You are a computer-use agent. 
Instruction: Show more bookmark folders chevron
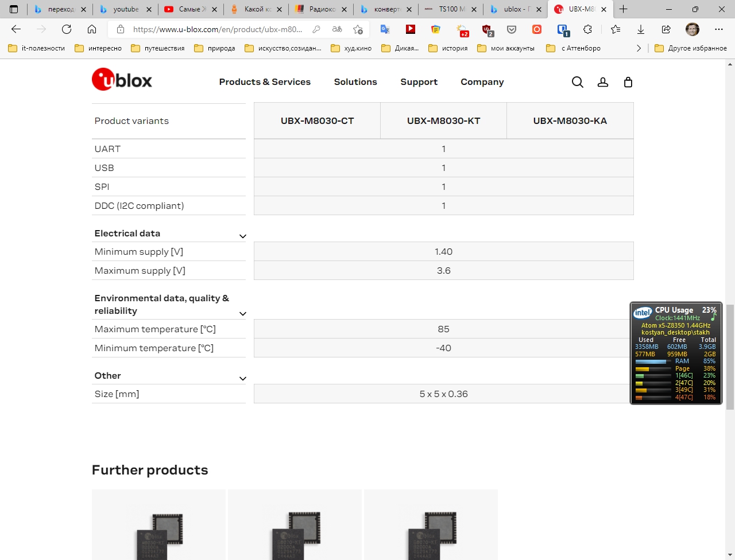tap(639, 48)
